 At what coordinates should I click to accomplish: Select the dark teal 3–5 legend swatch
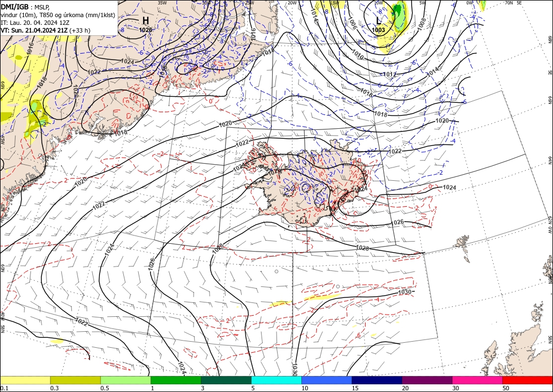pyautogui.click(x=226, y=380)
